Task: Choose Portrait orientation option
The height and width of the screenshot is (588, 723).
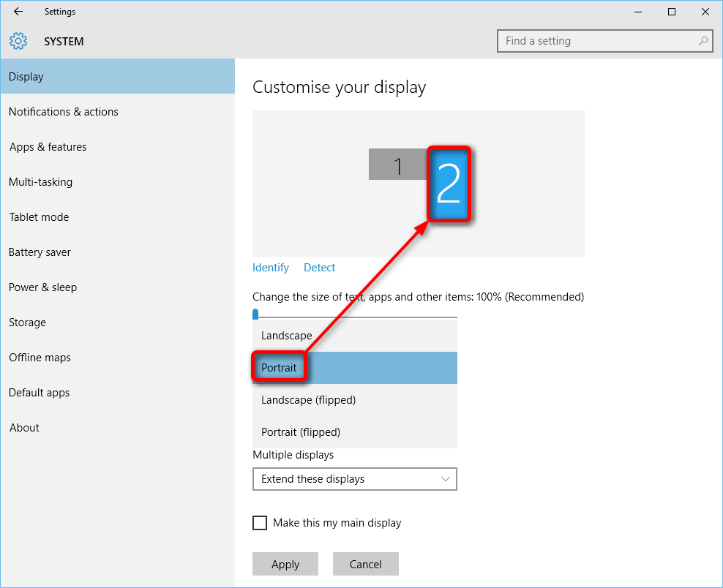Action: click(355, 368)
